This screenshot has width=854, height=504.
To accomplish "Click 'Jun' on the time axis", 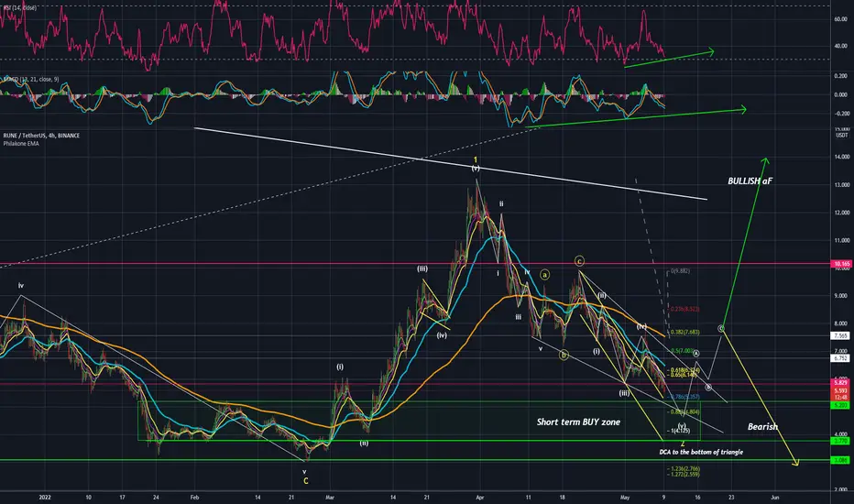I will click(775, 497).
